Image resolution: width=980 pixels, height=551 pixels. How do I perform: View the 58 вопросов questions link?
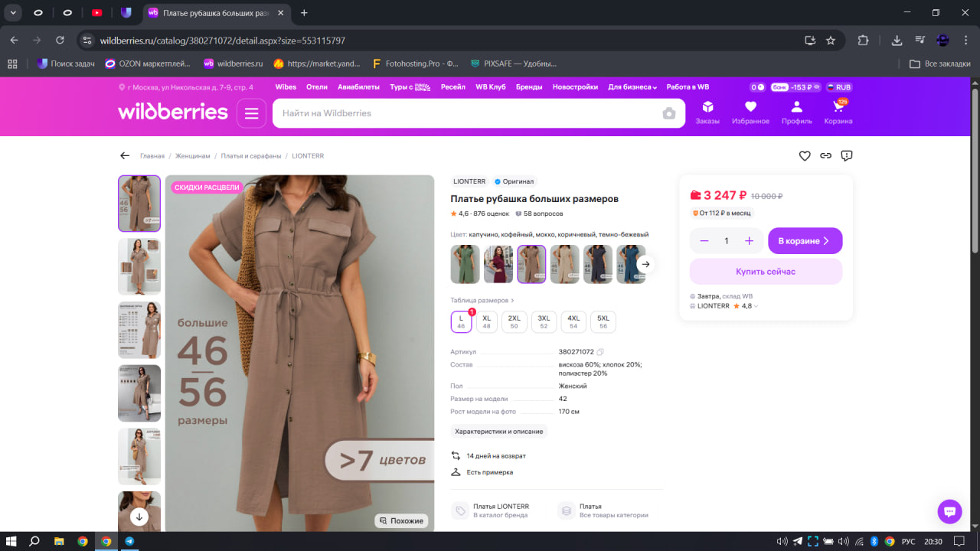pos(539,214)
